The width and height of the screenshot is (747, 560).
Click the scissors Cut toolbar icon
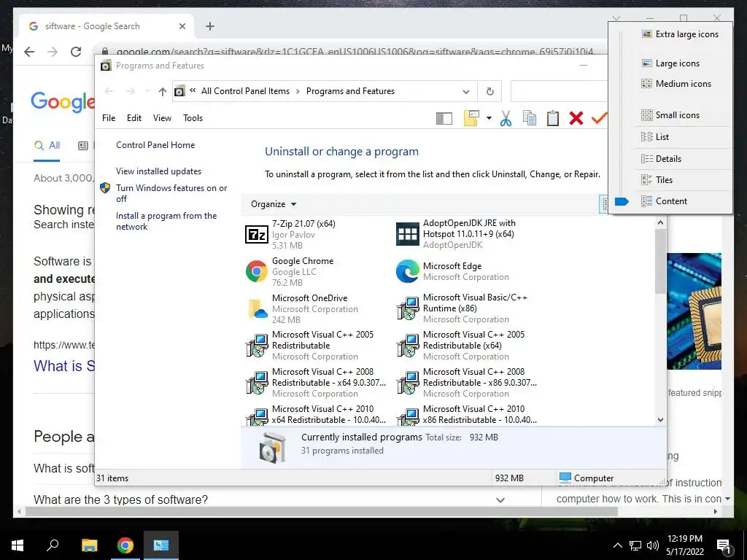(506, 118)
